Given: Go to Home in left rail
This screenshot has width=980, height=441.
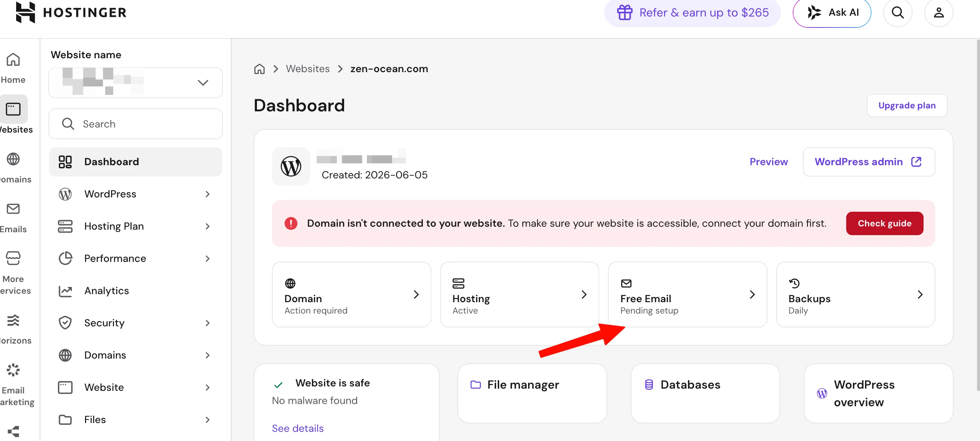Looking at the screenshot, I should 13,68.
